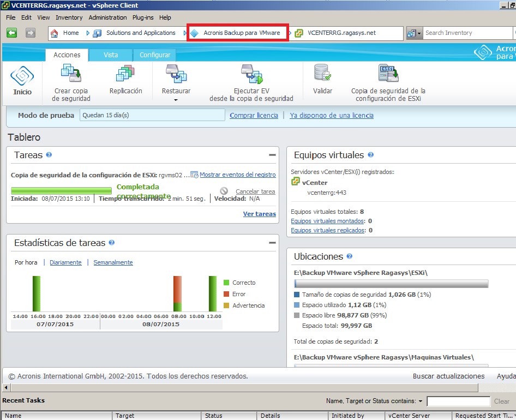Click the Diariamente statistics view link
516x420 pixels.
point(65,262)
